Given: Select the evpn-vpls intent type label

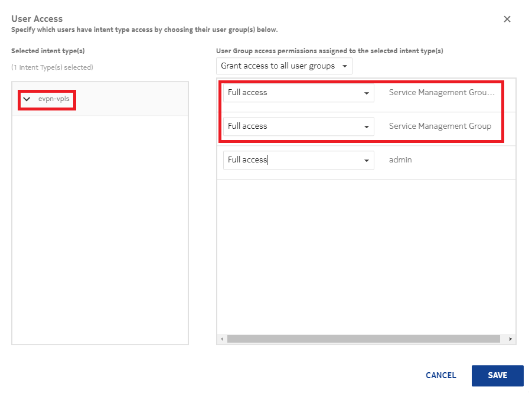Looking at the screenshot, I should tap(54, 99).
